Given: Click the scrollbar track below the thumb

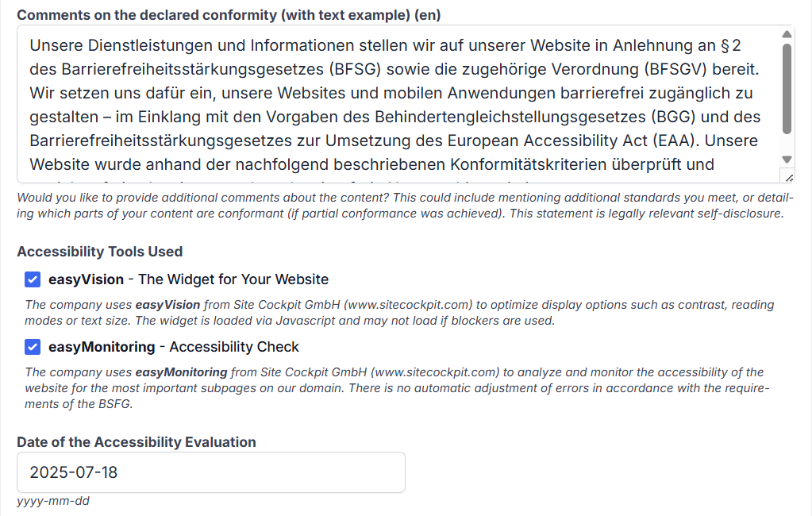Looking at the screenshot, I should 787,143.
